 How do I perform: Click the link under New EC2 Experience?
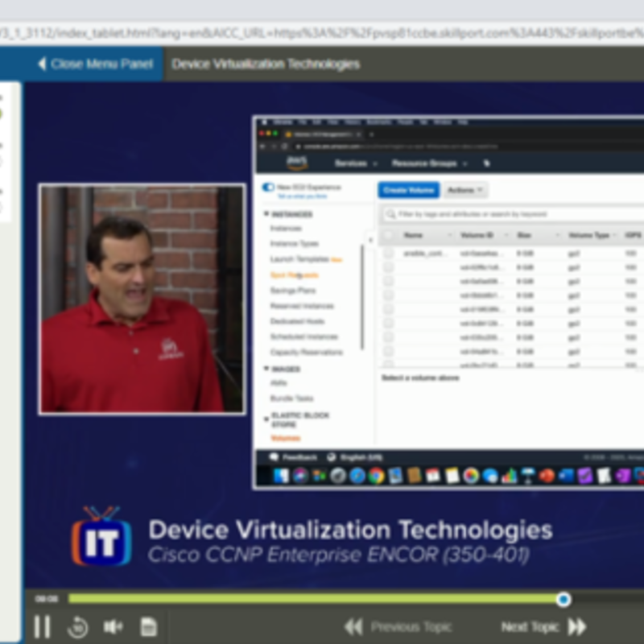point(303,196)
